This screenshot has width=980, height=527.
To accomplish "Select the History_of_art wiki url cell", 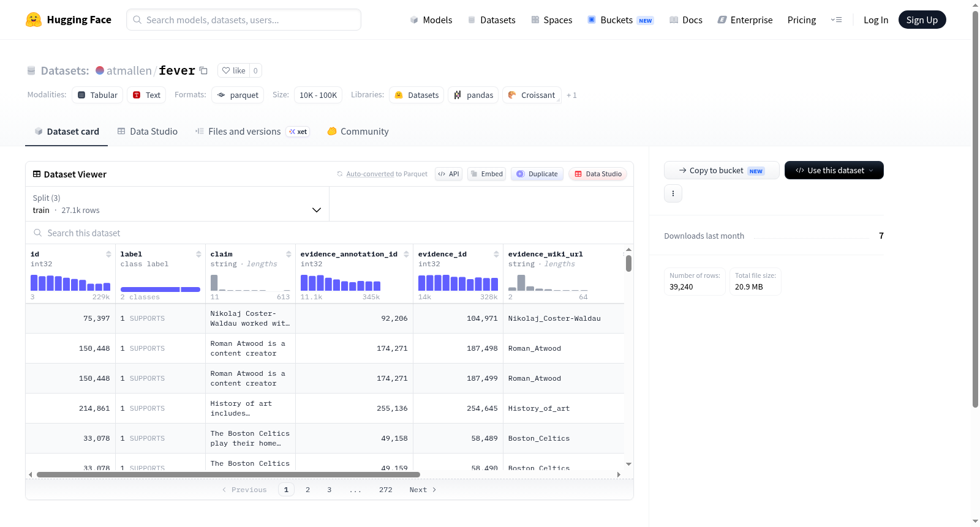I will point(563,408).
